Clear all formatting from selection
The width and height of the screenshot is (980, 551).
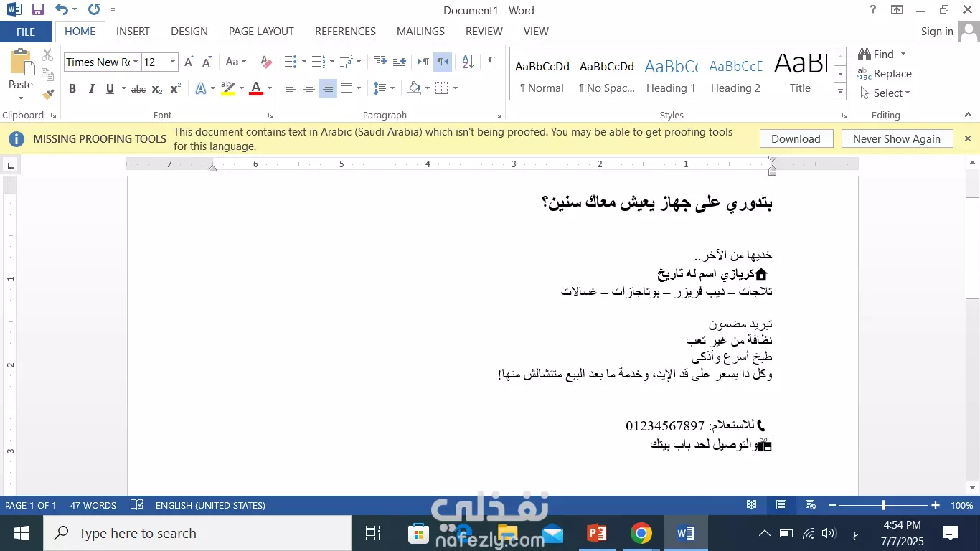click(x=266, y=62)
